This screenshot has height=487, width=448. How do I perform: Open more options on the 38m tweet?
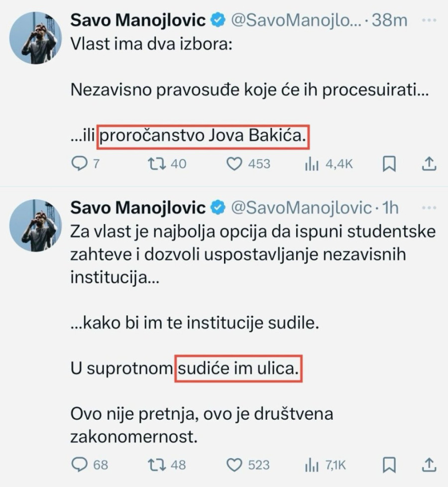pyautogui.click(x=429, y=20)
